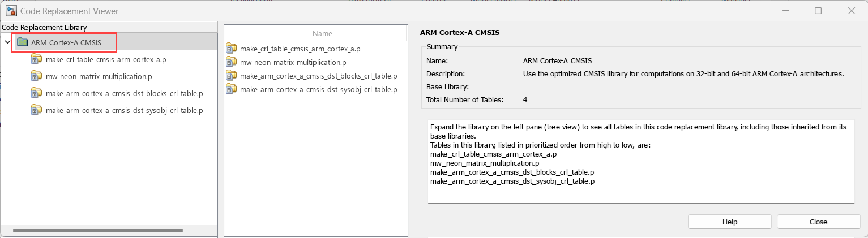This screenshot has height=238, width=868.
Task: Click the dst_blocks_crl_table.p icon in the left tree
Action: 37,93
